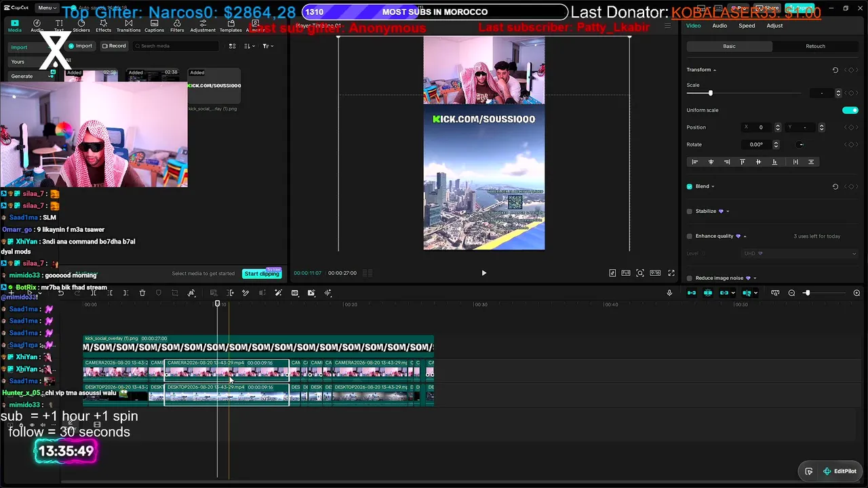Open the Captions panel
Screen dimensions: 868x488
tap(154, 26)
